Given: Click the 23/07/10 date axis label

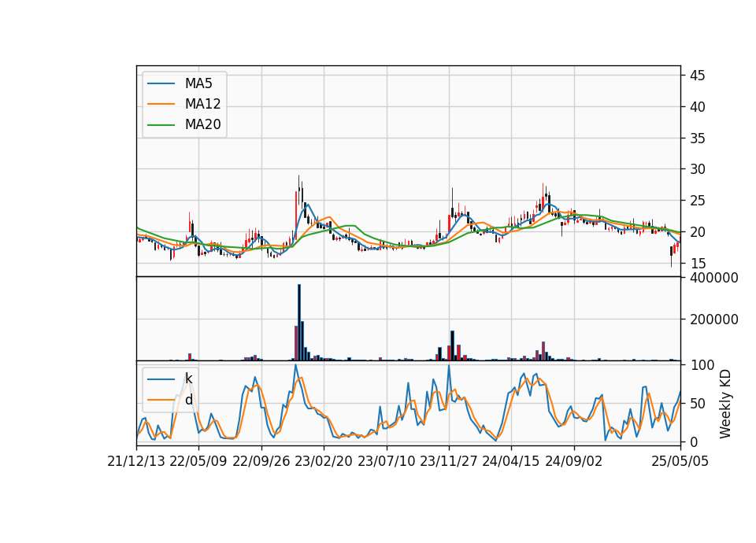Looking at the screenshot, I should pyautogui.click(x=386, y=461).
